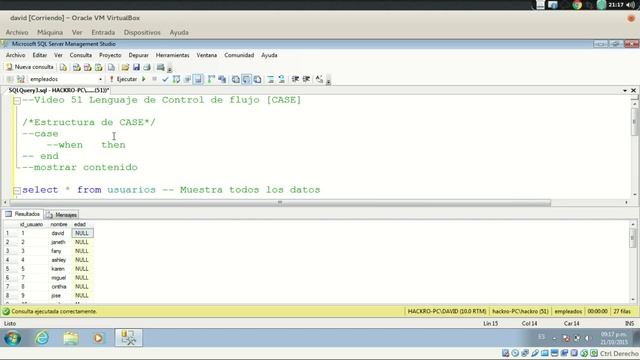Image resolution: width=640 pixels, height=360 pixels.
Task: Click the Nueva consulta toolbar button
Action: pyautogui.click(x=30, y=67)
